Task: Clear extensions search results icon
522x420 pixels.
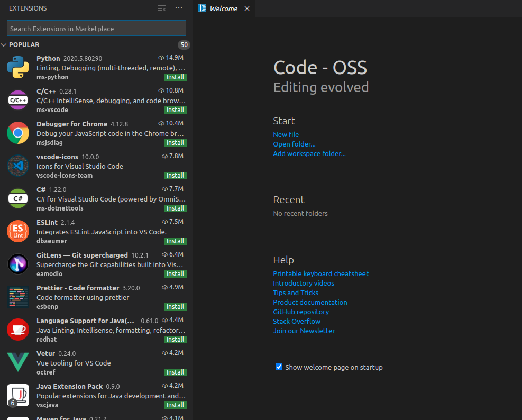Action: (162, 8)
